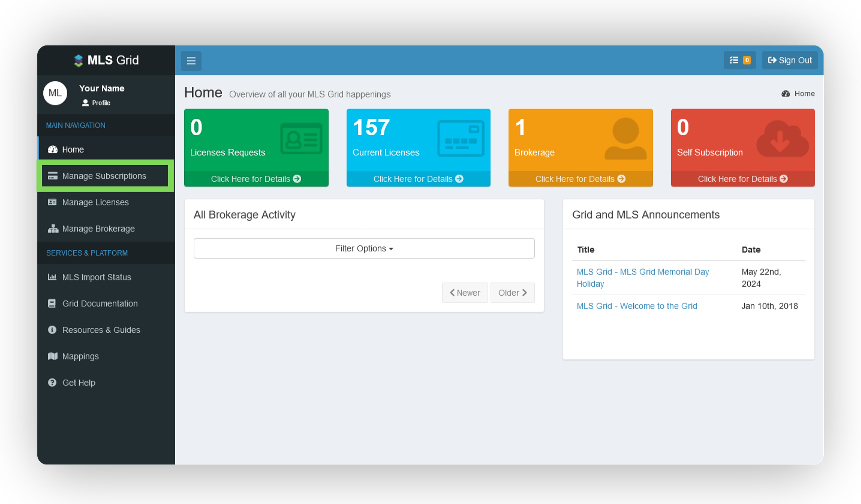Expand the Filter Options dropdown

click(364, 248)
